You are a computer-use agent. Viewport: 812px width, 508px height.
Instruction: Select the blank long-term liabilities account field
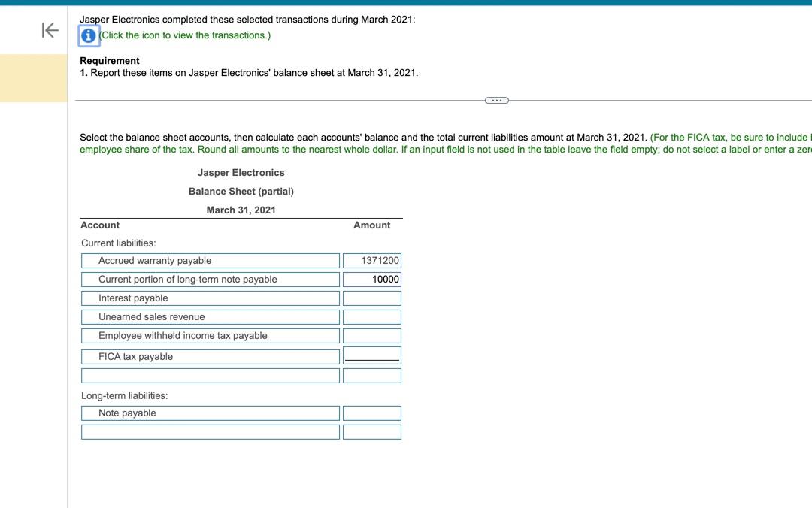click(210, 431)
